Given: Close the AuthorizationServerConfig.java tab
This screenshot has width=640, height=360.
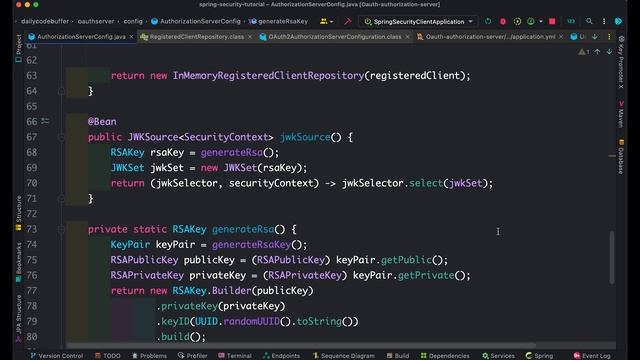Looking at the screenshot, I should click(x=131, y=37).
